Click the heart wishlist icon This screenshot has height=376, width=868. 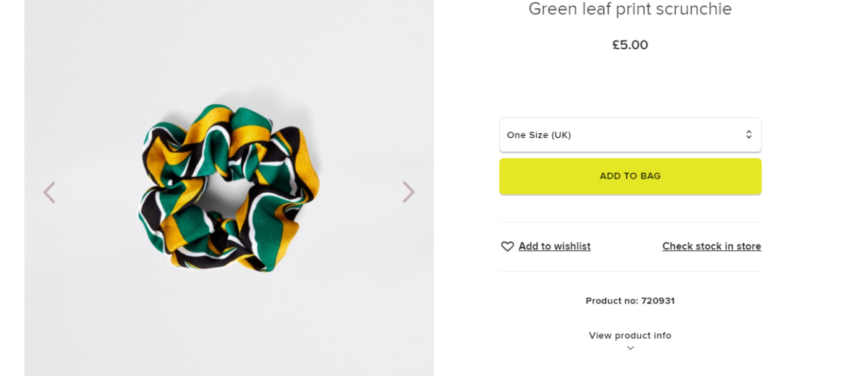point(507,247)
